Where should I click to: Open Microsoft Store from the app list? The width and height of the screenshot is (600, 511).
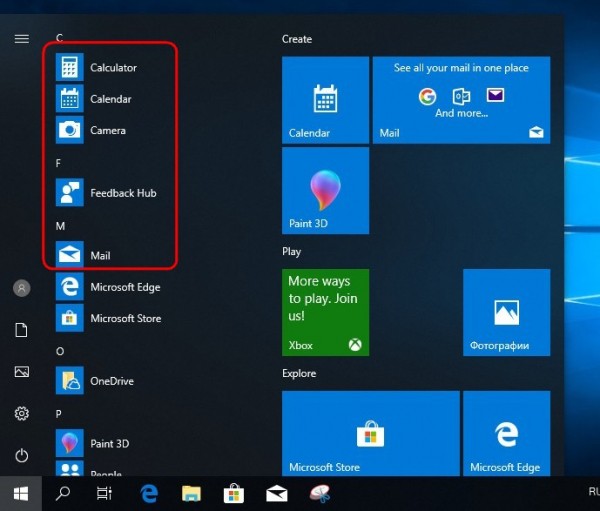113,318
